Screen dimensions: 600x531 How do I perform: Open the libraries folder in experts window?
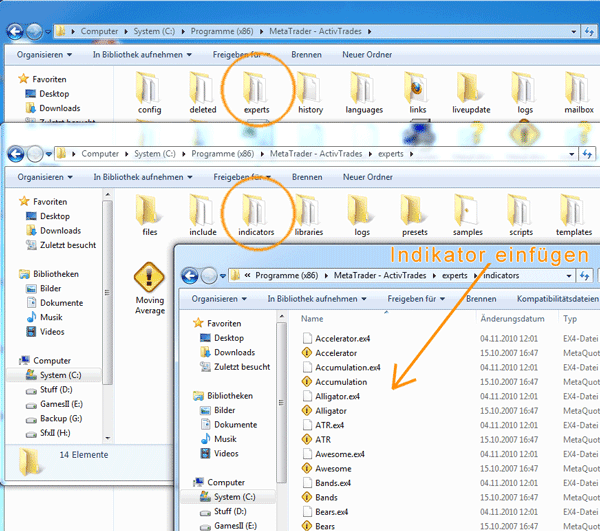coord(309,215)
